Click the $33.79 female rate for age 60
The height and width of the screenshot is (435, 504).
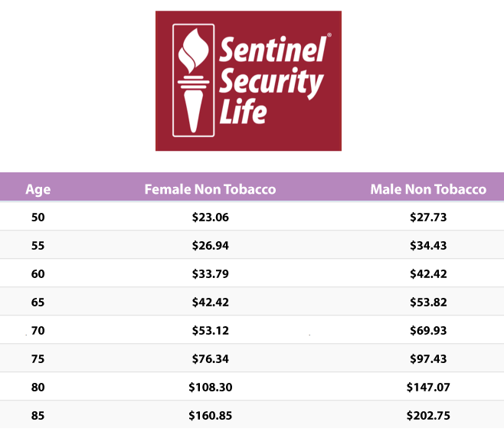[x=210, y=273]
